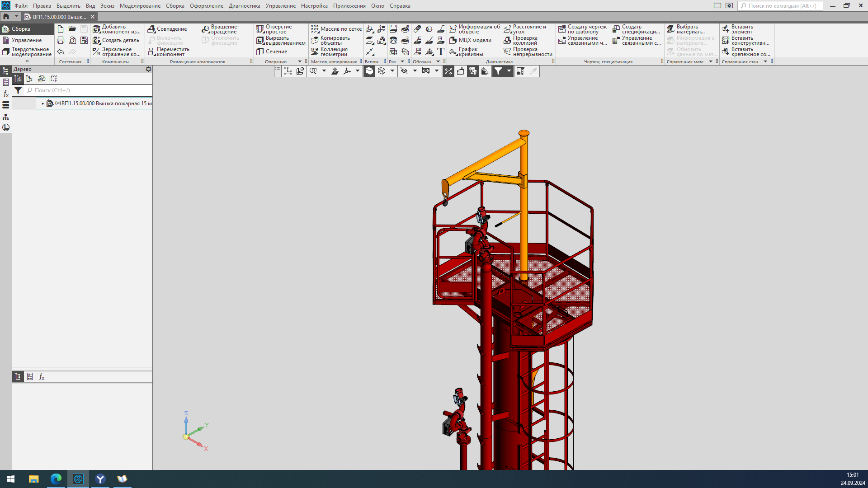Select the Сечение section tool
This screenshot has height=488, width=868.
coord(272,52)
